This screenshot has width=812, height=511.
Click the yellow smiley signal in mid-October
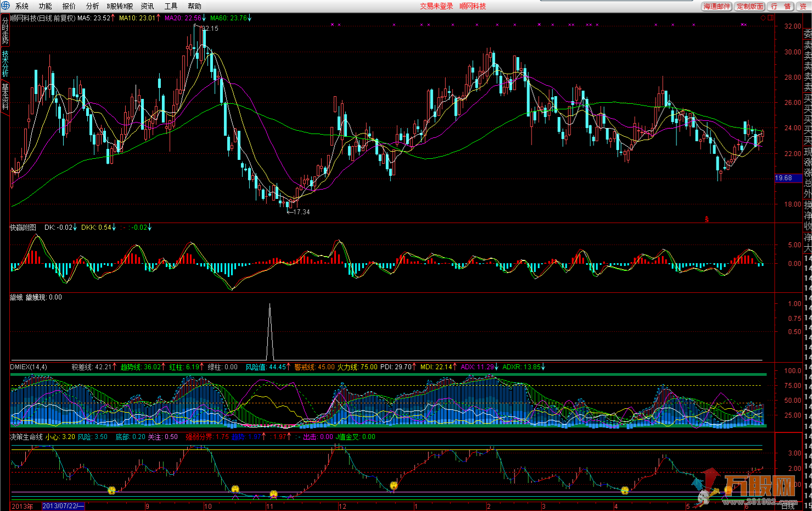tap(235, 489)
